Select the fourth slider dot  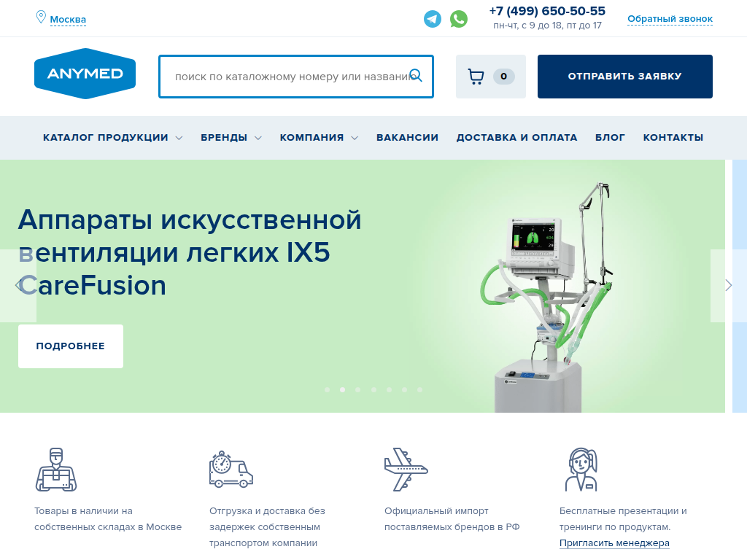(373, 389)
